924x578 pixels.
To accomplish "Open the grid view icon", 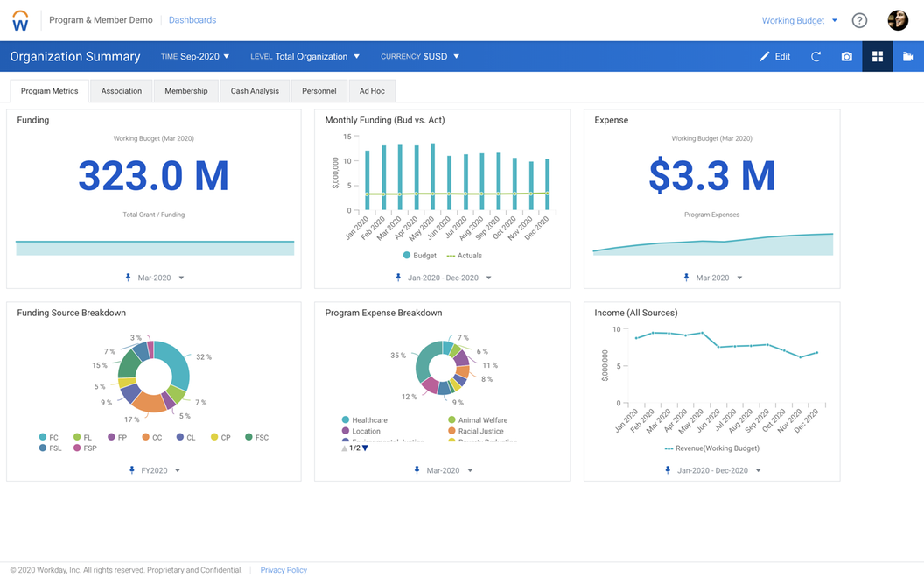I will (x=877, y=56).
